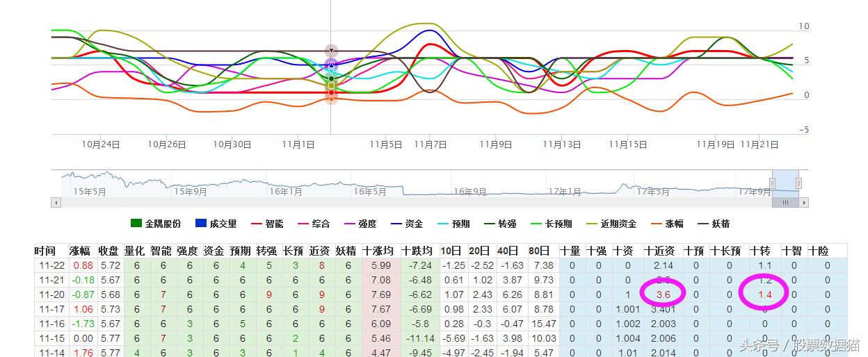Click the 预期 legend entry
This screenshot has width=868, height=357.
[453, 224]
